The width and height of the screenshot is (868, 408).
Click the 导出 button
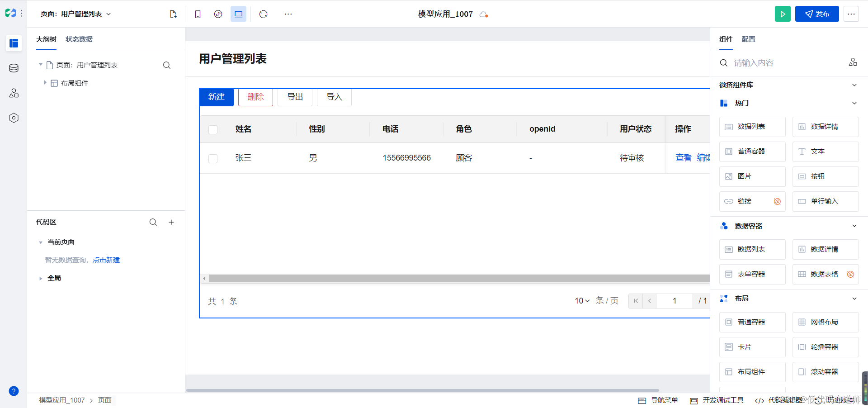295,97
